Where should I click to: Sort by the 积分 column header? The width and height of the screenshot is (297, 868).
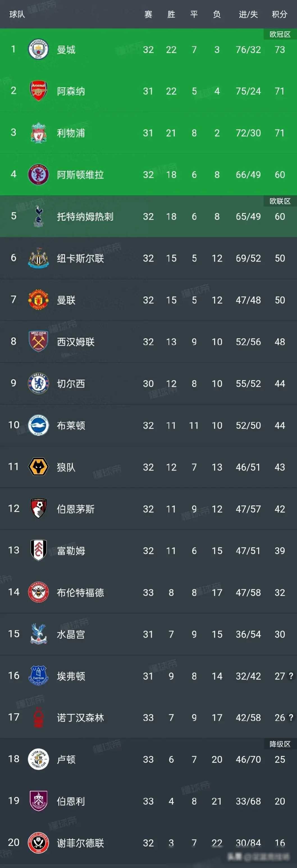(280, 14)
